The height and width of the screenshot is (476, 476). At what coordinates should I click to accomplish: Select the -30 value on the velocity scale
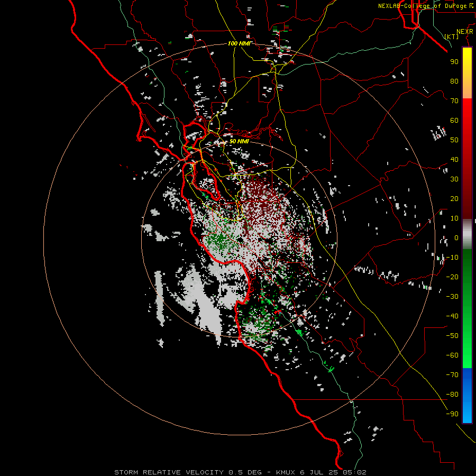(452, 297)
